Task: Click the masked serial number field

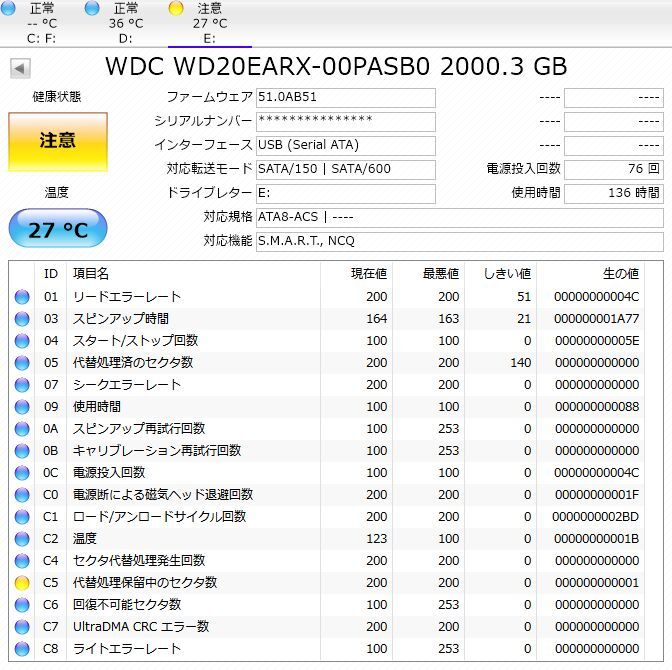Action: (x=346, y=122)
